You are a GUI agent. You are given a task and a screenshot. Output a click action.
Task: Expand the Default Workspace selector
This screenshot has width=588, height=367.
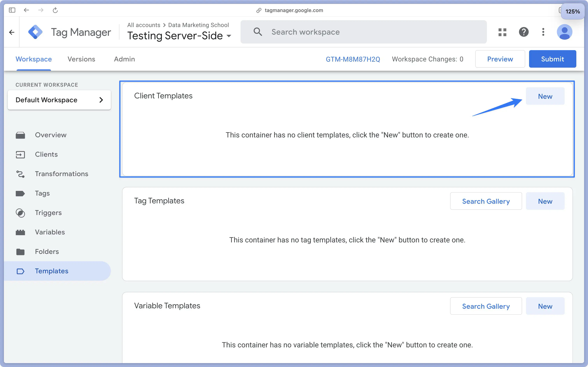(x=59, y=100)
